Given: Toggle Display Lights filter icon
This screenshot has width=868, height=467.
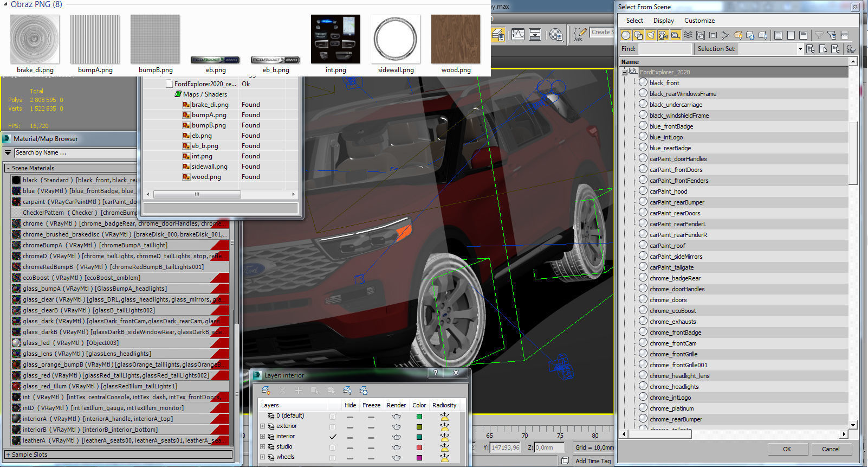Looking at the screenshot, I should [x=651, y=35].
